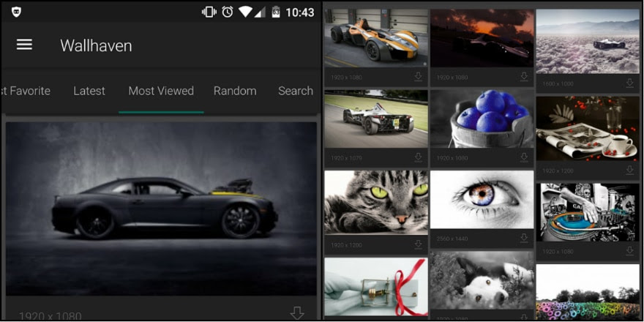Open the silver car on track thumbnail
644x322 pixels.
pos(376,119)
